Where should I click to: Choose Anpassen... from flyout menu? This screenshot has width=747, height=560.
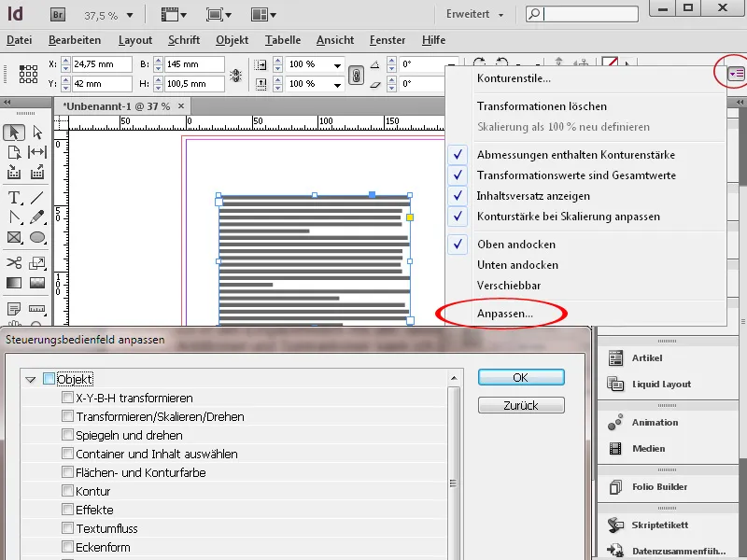pos(505,314)
